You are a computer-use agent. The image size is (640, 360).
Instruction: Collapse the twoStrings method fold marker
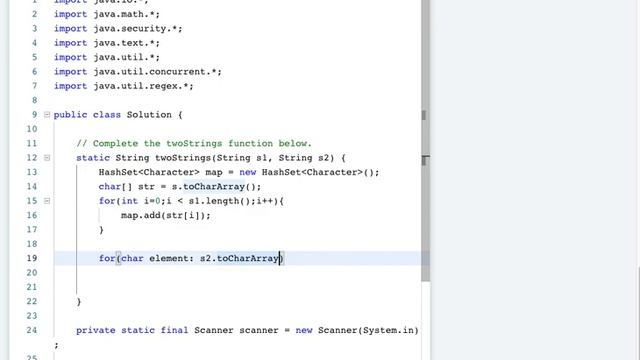pos(47,158)
